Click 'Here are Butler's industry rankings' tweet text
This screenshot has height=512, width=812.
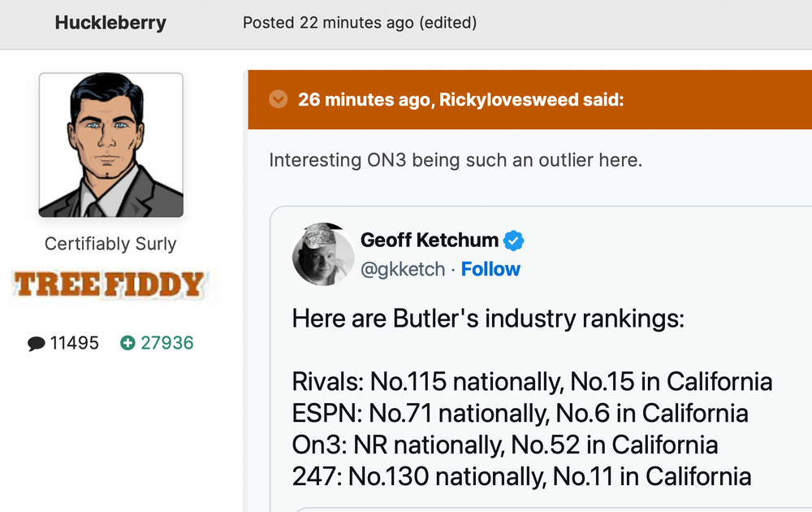(x=488, y=319)
